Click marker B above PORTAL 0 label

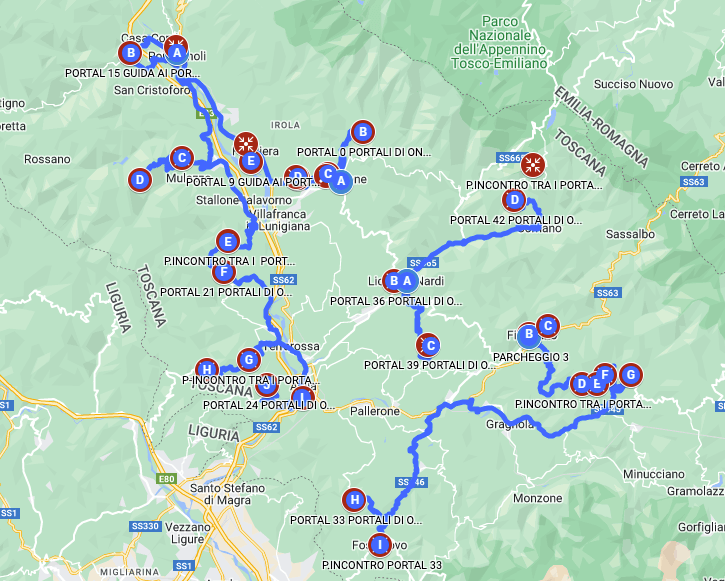363,132
